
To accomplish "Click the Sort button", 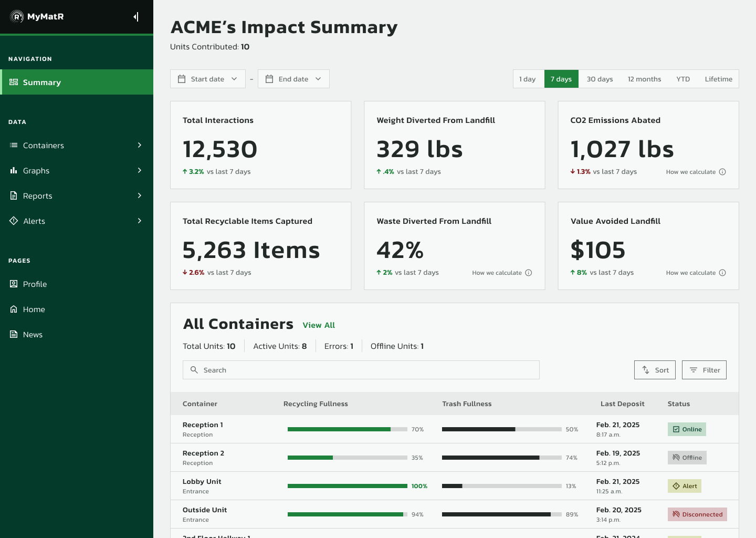I will [x=655, y=370].
